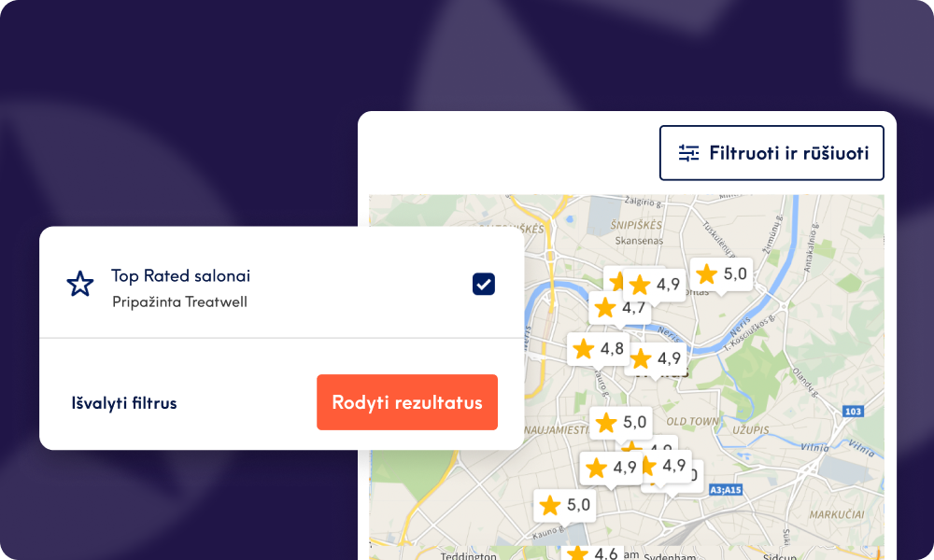Image resolution: width=934 pixels, height=560 pixels.
Task: Click the sliders icon in the filter button
Action: coord(688,153)
